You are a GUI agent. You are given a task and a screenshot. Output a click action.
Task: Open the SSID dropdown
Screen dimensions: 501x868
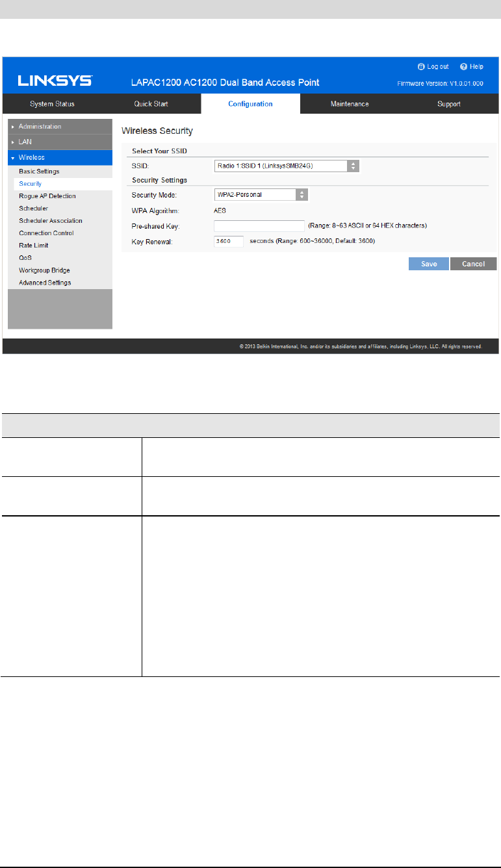[287, 166]
